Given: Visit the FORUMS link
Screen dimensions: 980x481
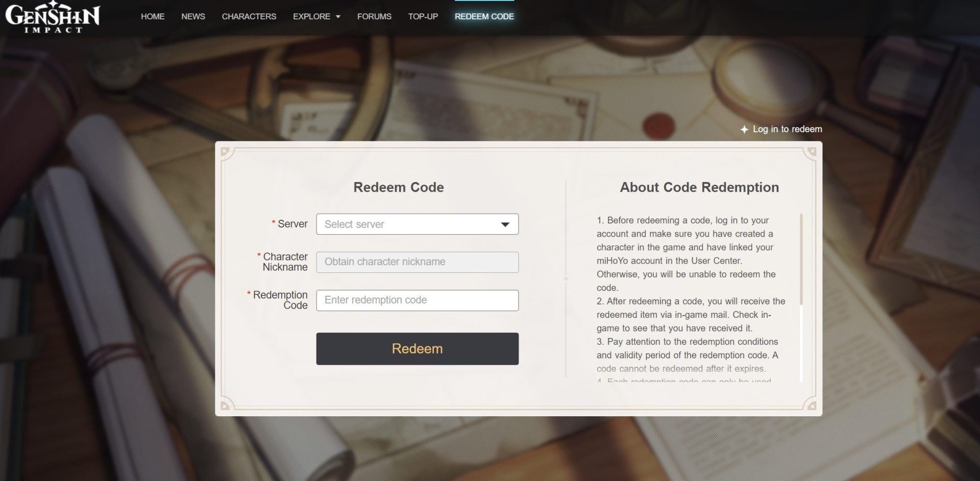Looking at the screenshot, I should [x=374, y=16].
